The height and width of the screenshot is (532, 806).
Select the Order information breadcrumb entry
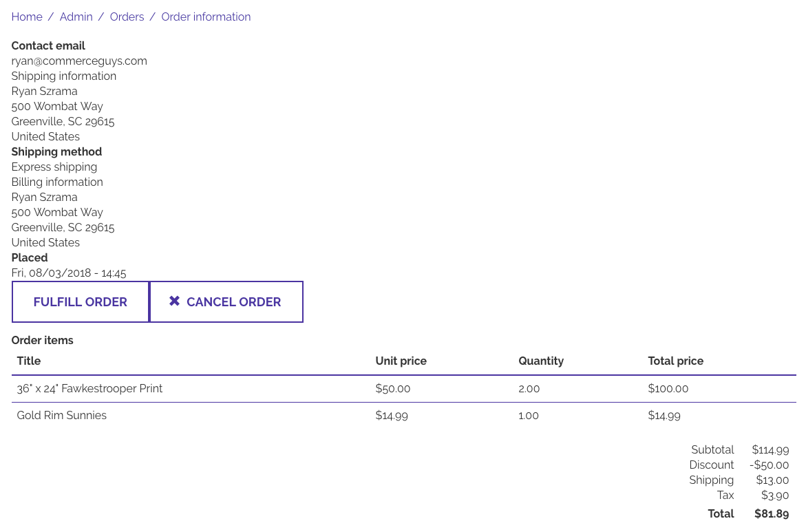pos(206,17)
